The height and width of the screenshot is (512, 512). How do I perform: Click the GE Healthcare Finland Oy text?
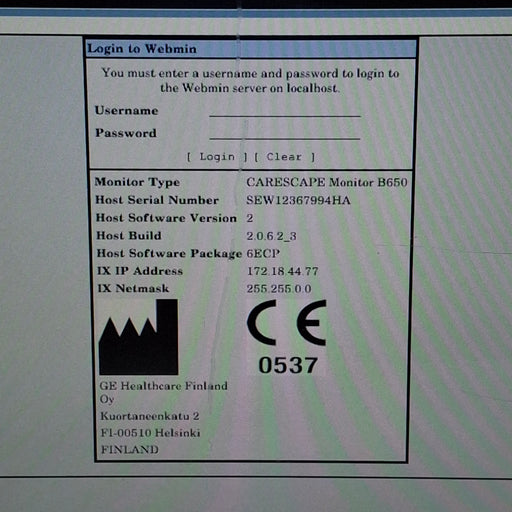point(163,392)
